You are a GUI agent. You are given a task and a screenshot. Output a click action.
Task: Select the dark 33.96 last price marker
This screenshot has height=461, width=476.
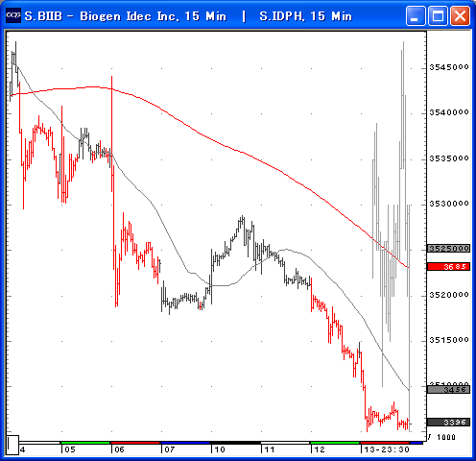(x=448, y=423)
